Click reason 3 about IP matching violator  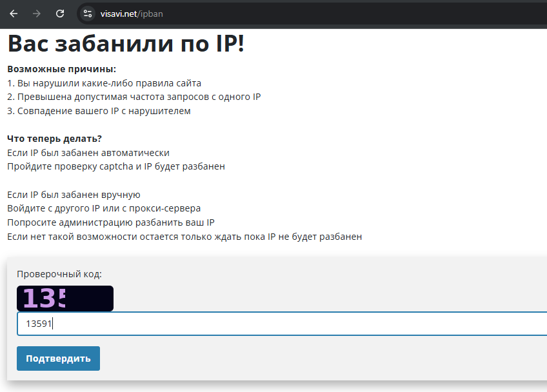pos(99,111)
